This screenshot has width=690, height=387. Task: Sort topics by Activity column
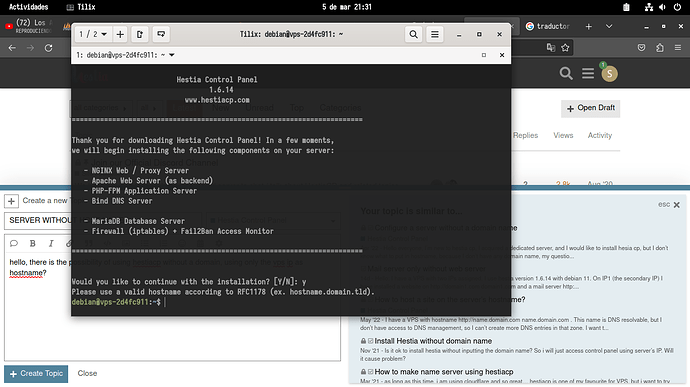(x=600, y=135)
